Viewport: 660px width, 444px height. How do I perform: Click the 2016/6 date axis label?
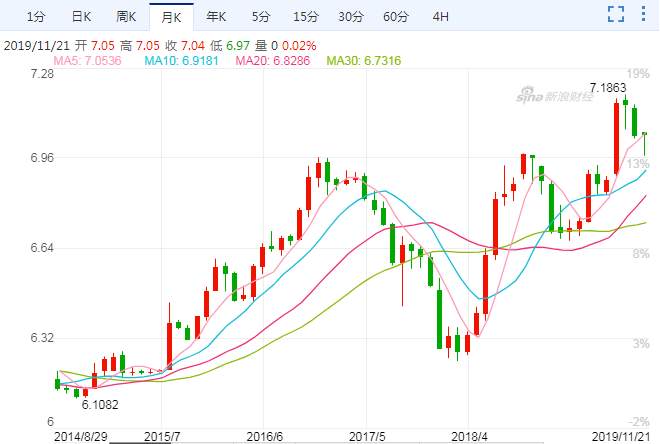[x=264, y=437]
